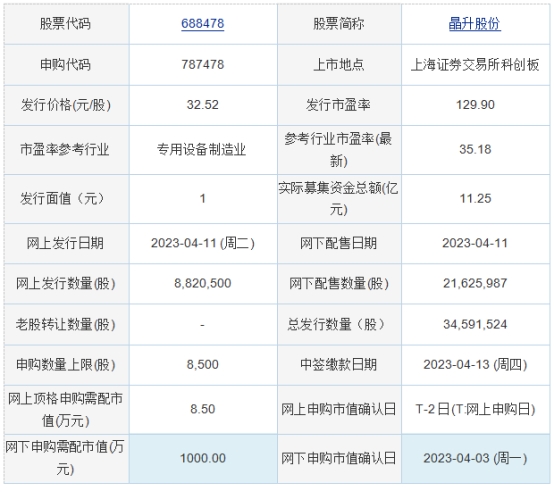The image size is (554, 492).
Task: Click the 实际募集资金总额 value 11.25
Action: tap(475, 198)
